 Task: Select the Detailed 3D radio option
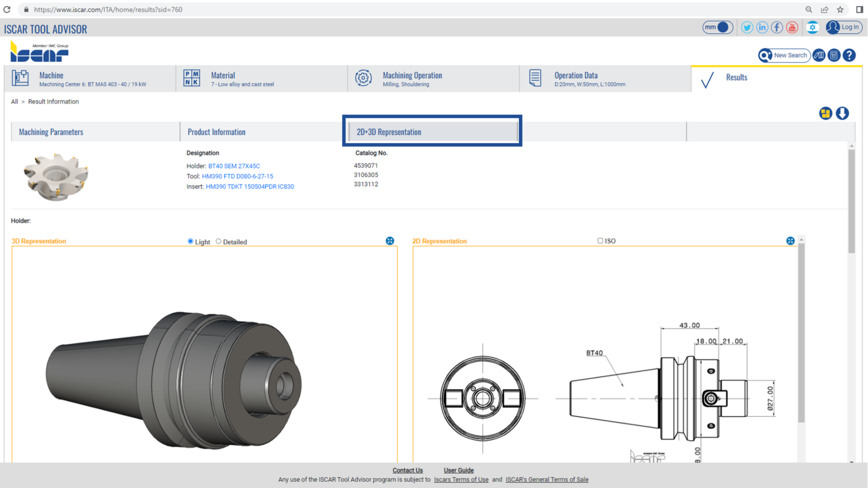pyautogui.click(x=219, y=241)
